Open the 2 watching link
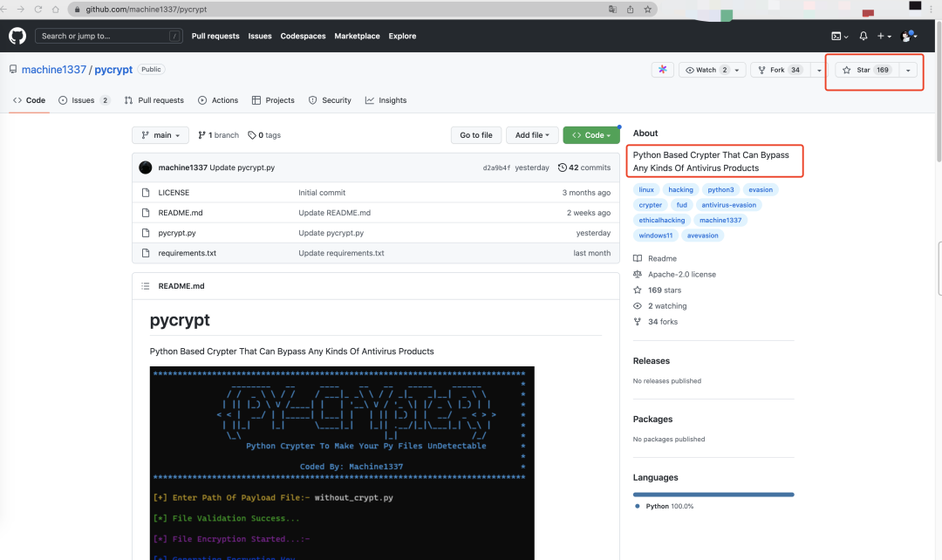942x560 pixels. 659,306
